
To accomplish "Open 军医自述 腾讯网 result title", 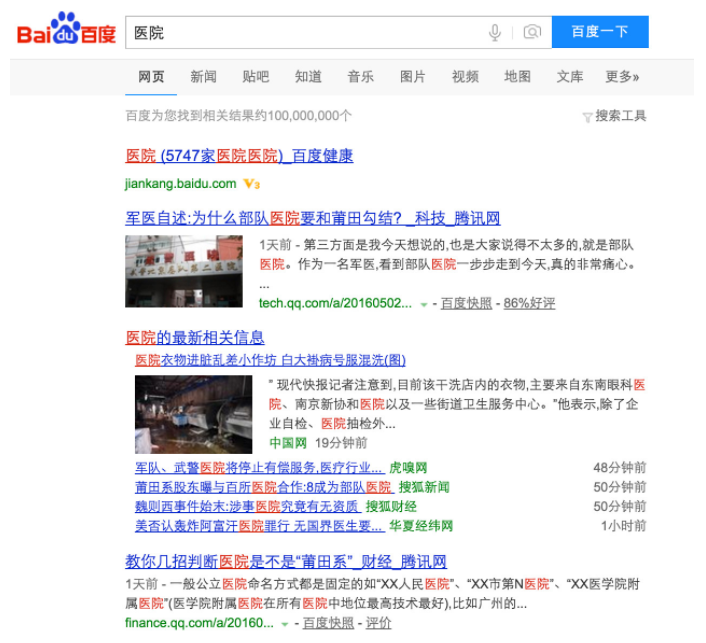I will (313, 219).
